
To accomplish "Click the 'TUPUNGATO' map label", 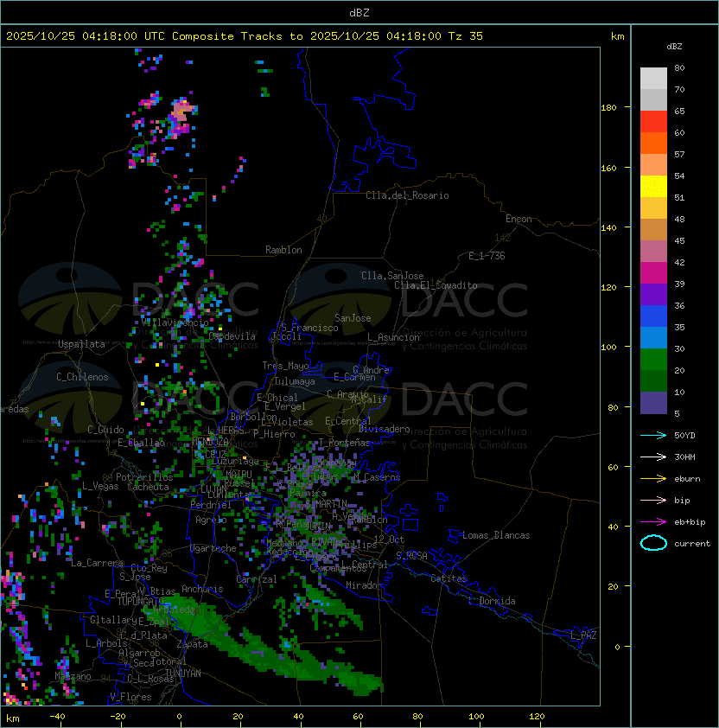I will point(141,602).
